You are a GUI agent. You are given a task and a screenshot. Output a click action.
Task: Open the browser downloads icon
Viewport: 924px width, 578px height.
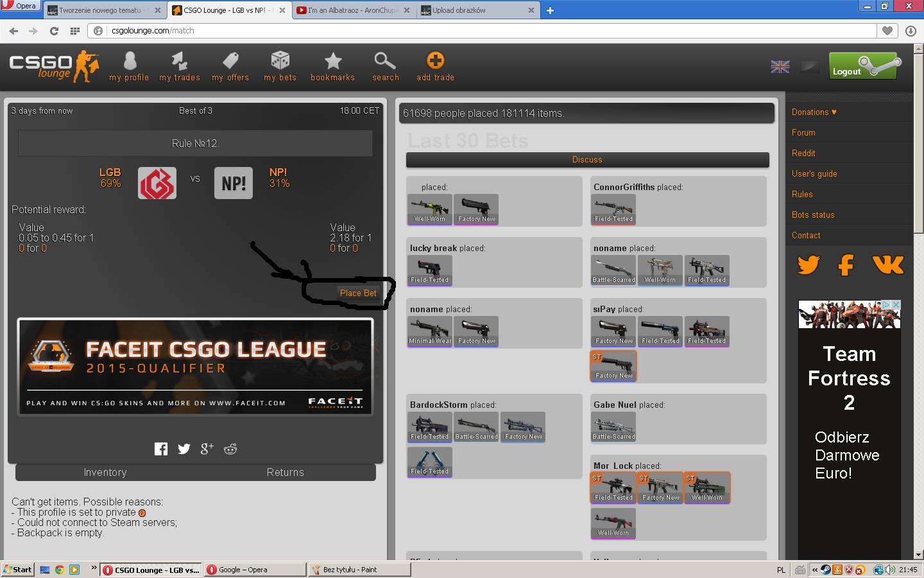pyautogui.click(x=911, y=31)
